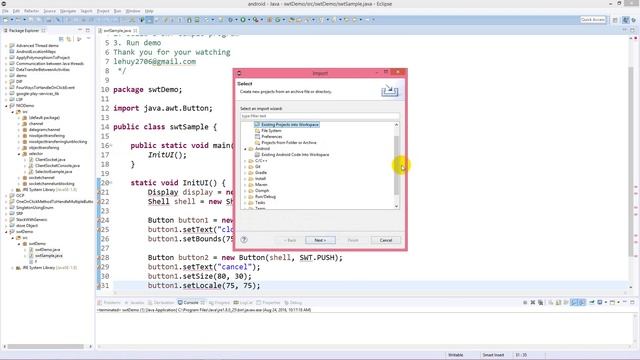Image resolution: width=640 pixels, height=360 pixels.
Task: Open the Run button dropdown arrow
Action: pos(249,20)
